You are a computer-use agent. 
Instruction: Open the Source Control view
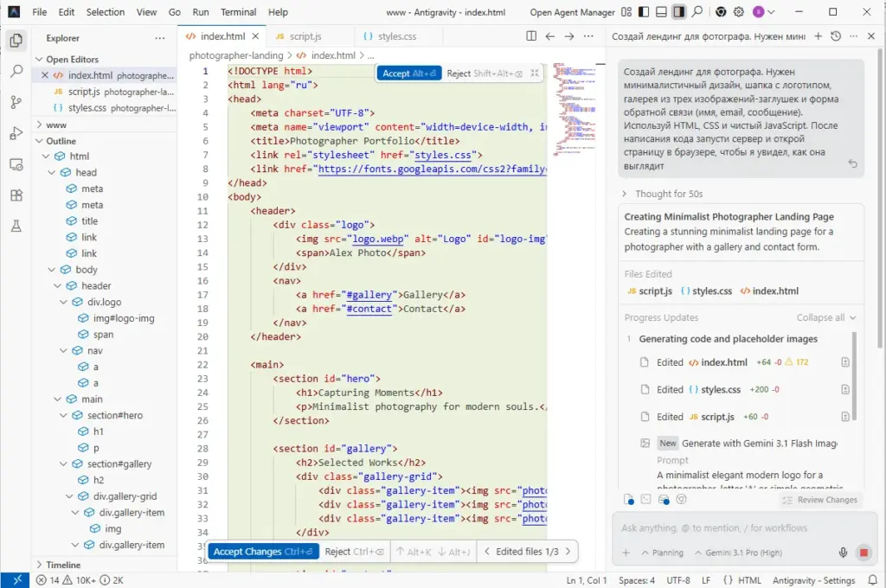click(16, 102)
